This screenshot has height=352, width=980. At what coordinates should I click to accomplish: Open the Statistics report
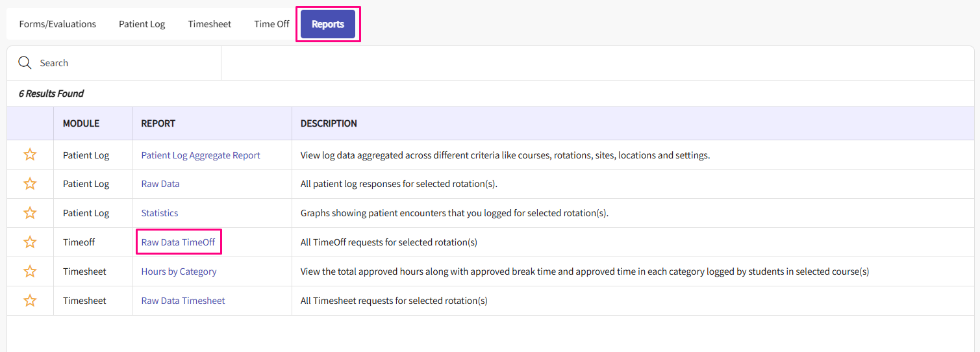click(x=160, y=213)
